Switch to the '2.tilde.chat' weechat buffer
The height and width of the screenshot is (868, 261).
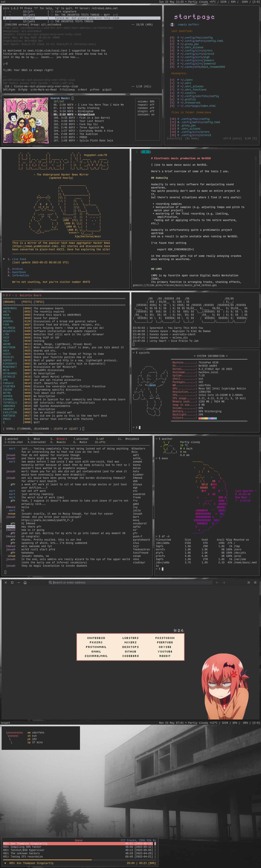pos(14,442)
